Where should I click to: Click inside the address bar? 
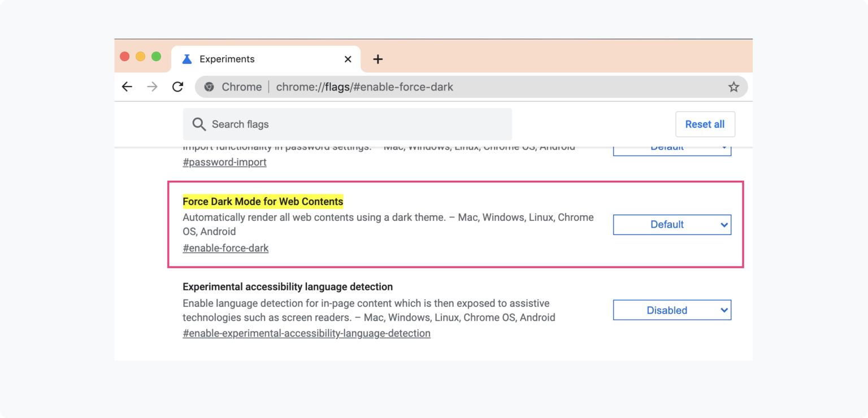[x=396, y=86]
